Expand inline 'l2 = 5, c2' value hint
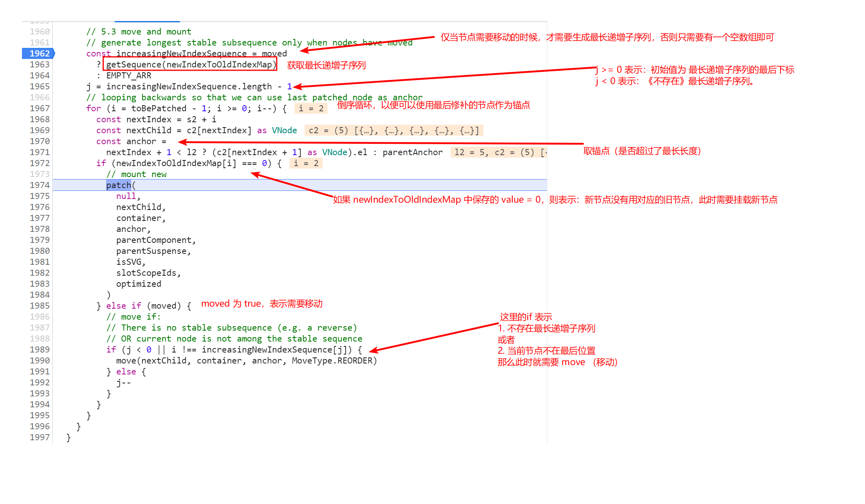This screenshot has height=504, width=865. (499, 152)
